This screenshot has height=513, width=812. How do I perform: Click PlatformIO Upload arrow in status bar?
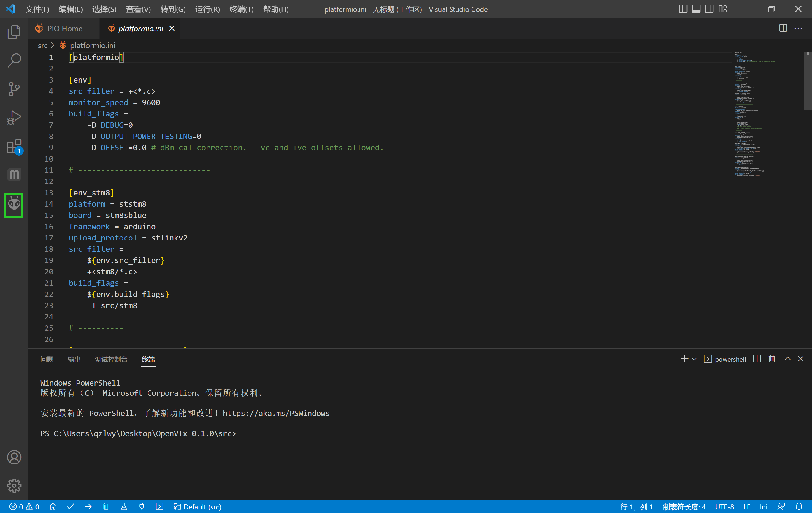pyautogui.click(x=88, y=506)
